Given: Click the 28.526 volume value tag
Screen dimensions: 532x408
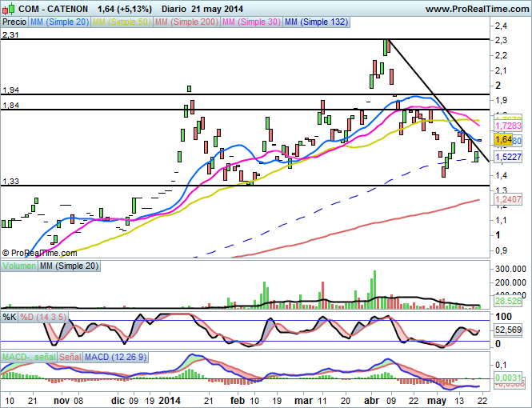Looking at the screenshot, I should (x=509, y=301).
